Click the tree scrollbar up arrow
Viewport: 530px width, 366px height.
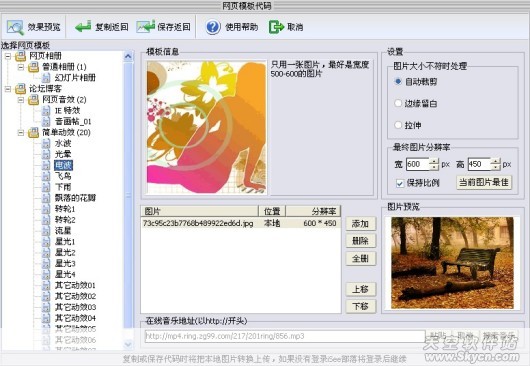(x=128, y=56)
